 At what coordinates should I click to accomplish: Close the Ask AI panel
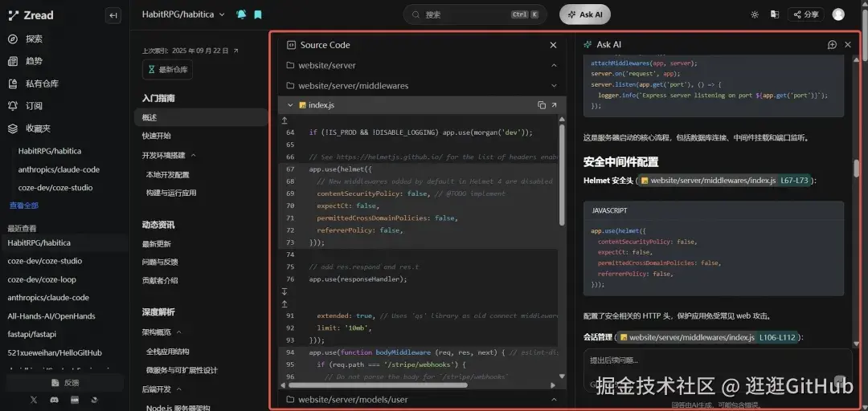click(x=848, y=45)
